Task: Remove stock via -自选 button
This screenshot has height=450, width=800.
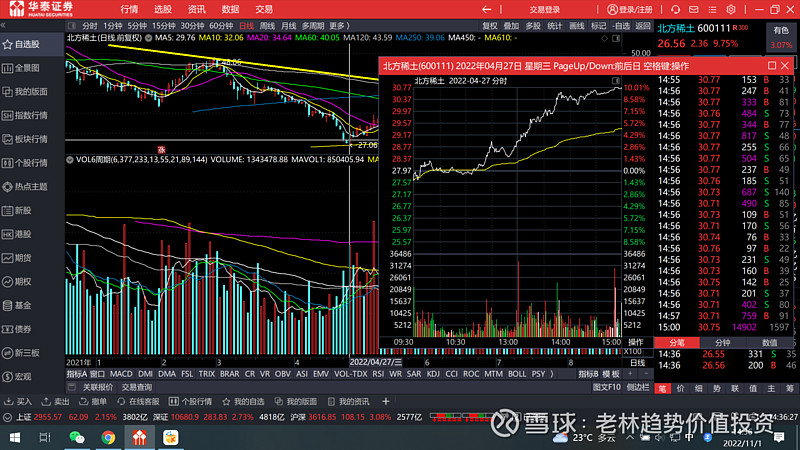Action: 622,25
